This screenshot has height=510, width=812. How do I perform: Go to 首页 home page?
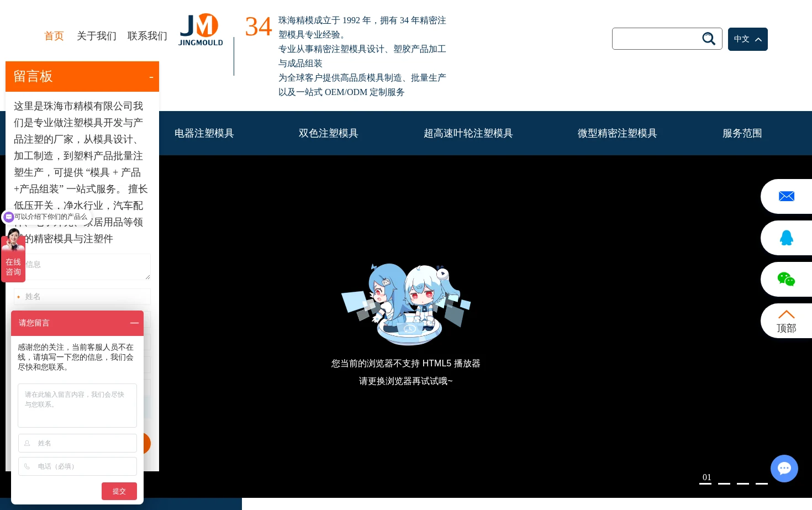pyautogui.click(x=54, y=36)
